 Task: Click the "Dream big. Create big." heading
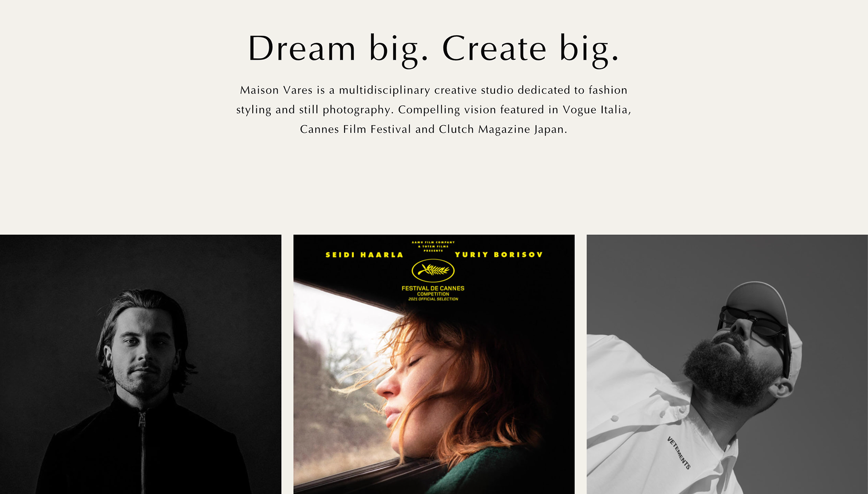click(434, 48)
